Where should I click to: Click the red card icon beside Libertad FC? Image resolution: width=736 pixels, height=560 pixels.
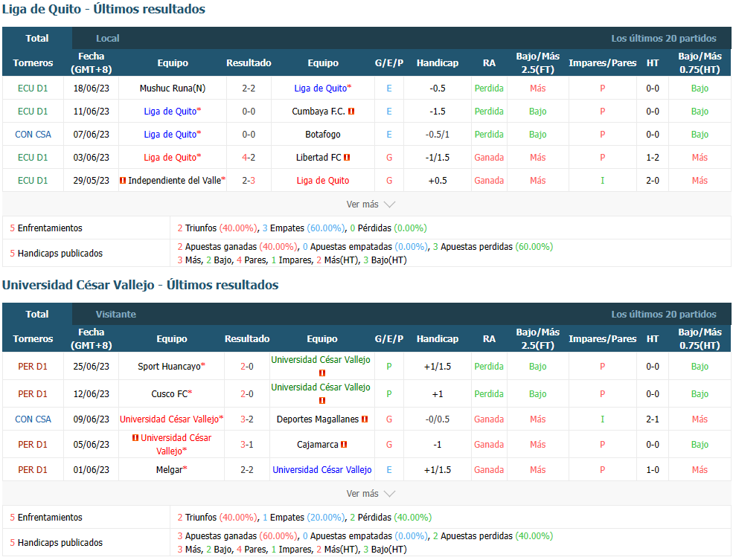(347, 158)
